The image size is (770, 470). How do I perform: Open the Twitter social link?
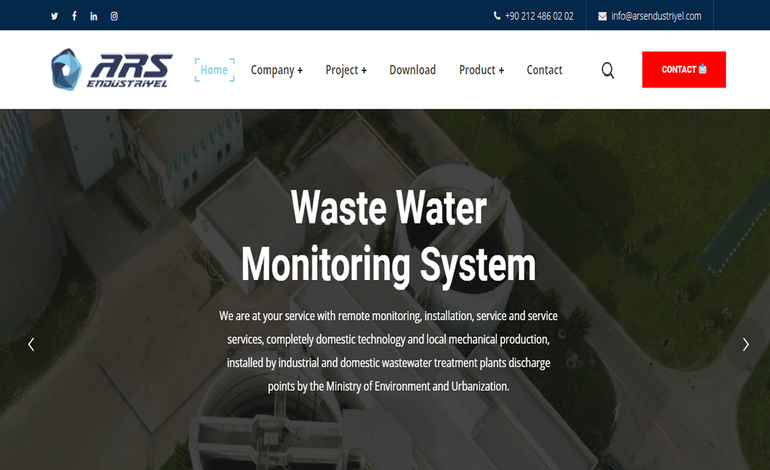[55, 16]
